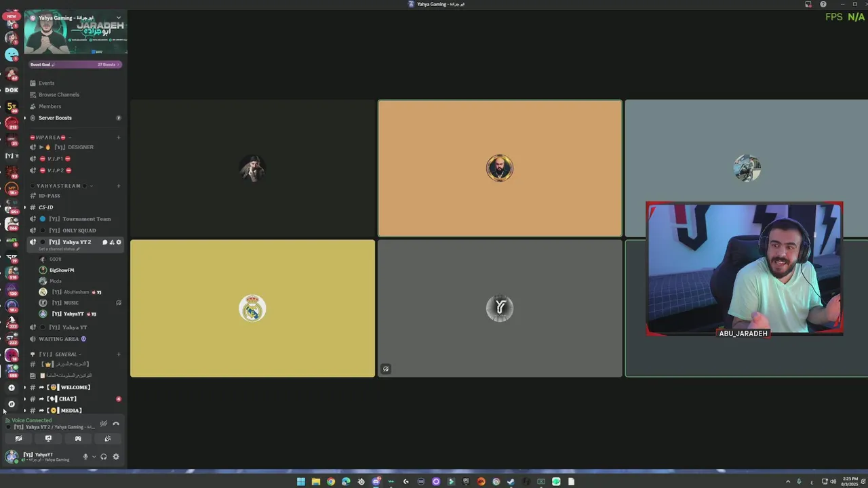Viewport: 868px width, 488px height.
Task: Open Steam from taskbar
Action: click(x=511, y=482)
